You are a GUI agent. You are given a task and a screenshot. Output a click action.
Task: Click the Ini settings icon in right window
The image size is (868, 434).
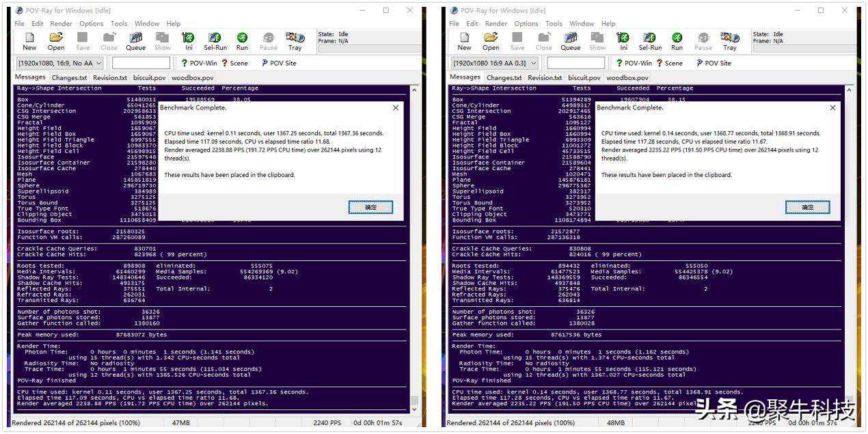[x=623, y=41]
